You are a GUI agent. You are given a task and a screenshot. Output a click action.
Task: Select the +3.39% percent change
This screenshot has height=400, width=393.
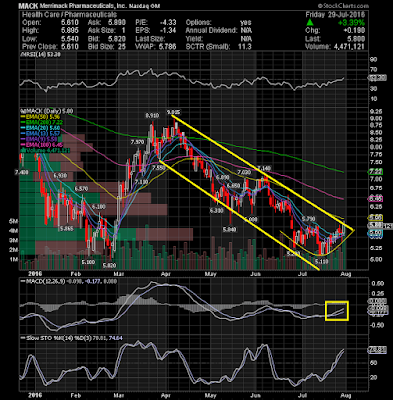click(351, 23)
